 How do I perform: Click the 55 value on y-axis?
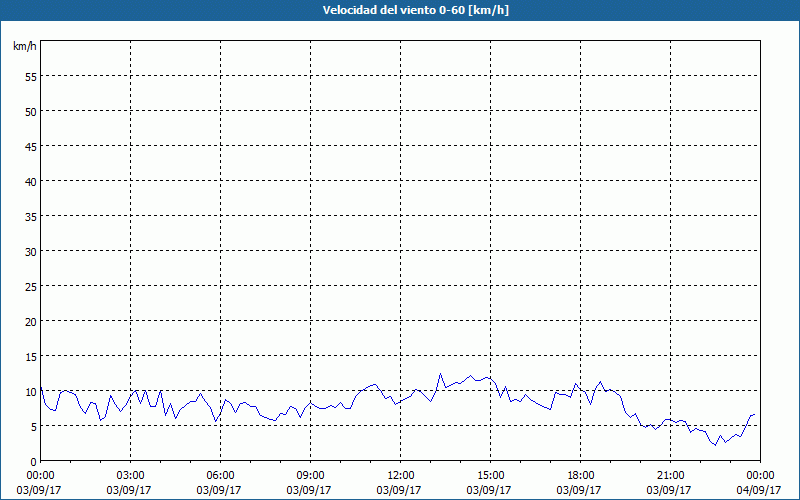[31, 77]
